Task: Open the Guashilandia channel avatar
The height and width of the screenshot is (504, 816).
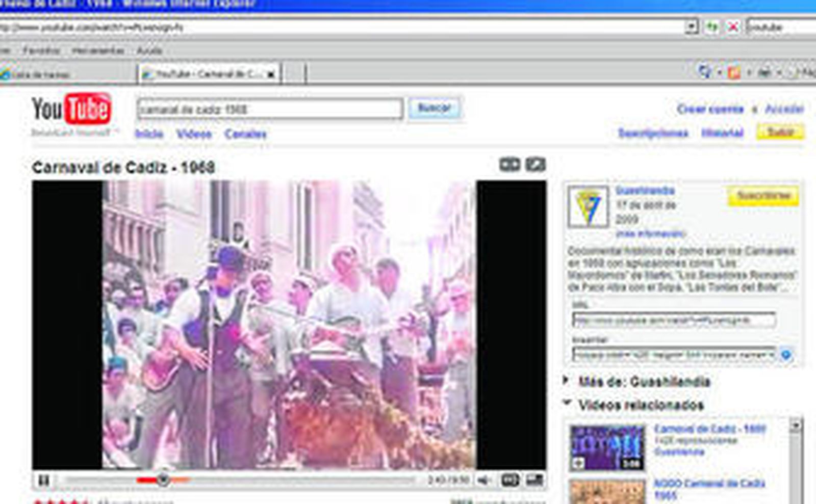Action: coord(588,206)
